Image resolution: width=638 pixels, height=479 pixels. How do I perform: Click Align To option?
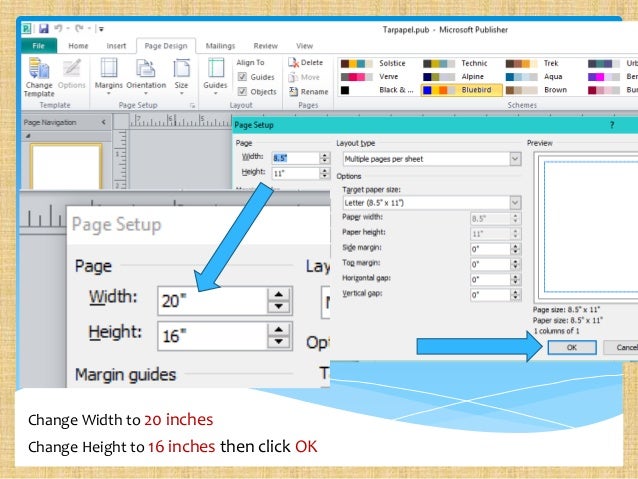tap(250, 62)
